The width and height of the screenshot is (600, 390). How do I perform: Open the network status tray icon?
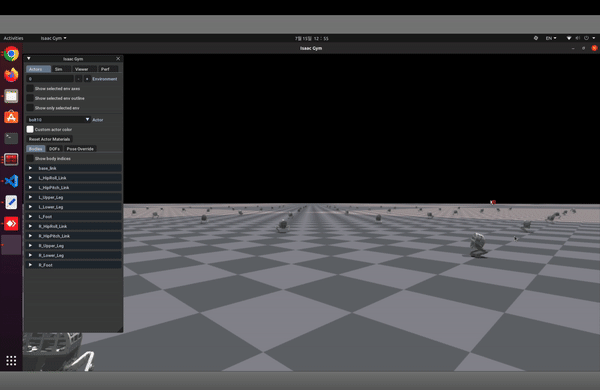coord(569,38)
